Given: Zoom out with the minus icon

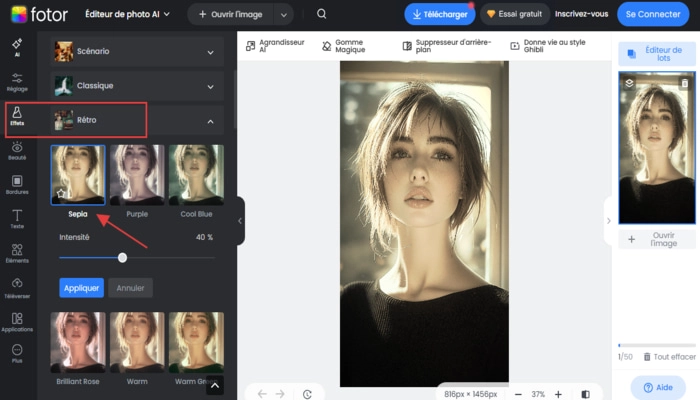Looking at the screenshot, I should [518, 394].
